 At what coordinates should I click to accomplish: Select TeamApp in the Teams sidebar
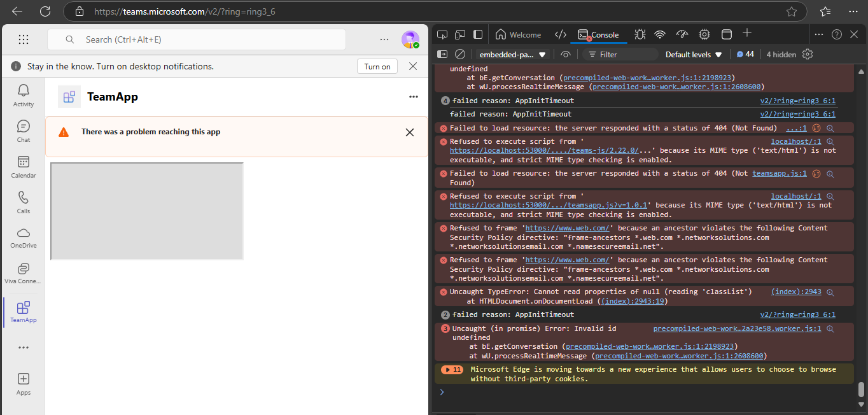click(24, 312)
